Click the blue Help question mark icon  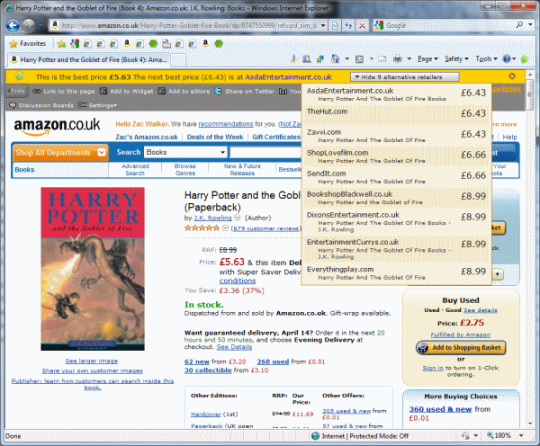tap(507, 59)
